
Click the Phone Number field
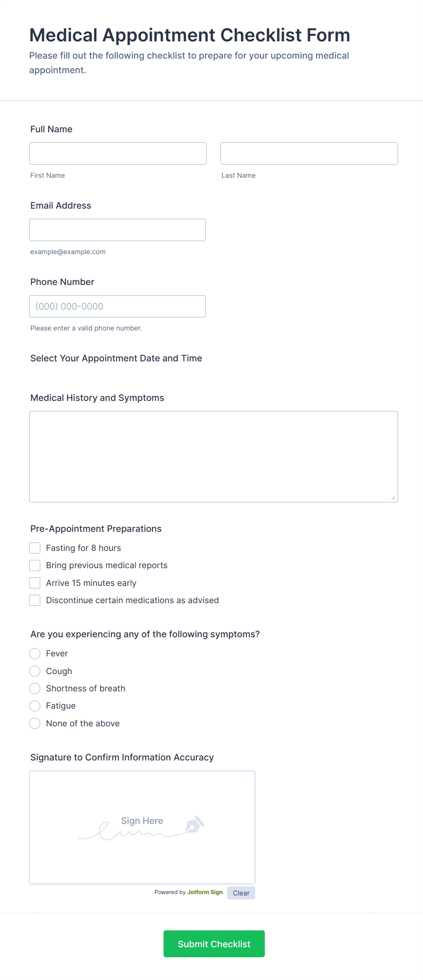[x=117, y=306]
